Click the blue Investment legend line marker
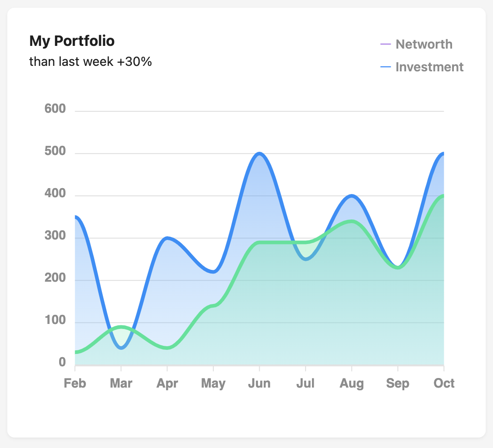The image size is (493, 448). click(x=385, y=67)
